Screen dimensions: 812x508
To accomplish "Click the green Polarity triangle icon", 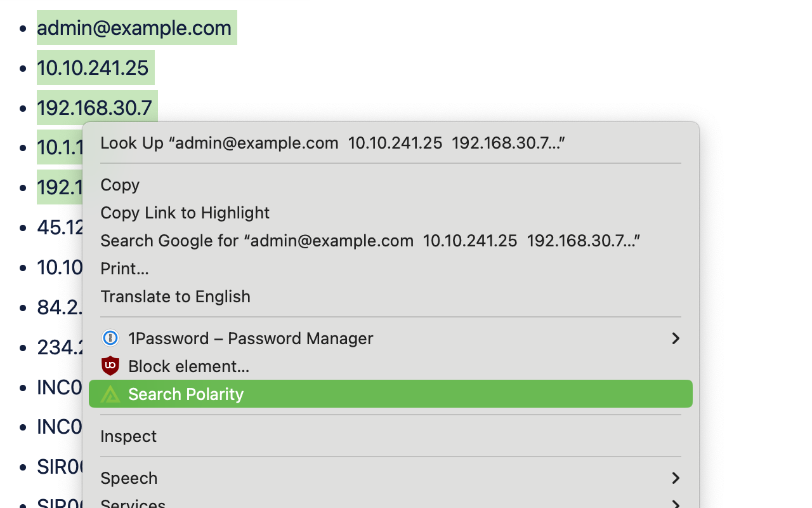I will tap(110, 394).
